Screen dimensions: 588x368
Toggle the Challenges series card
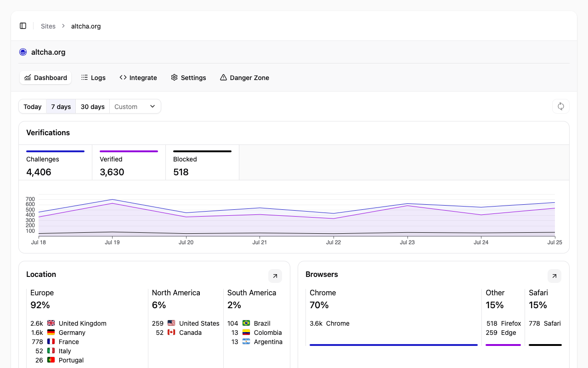pos(56,162)
